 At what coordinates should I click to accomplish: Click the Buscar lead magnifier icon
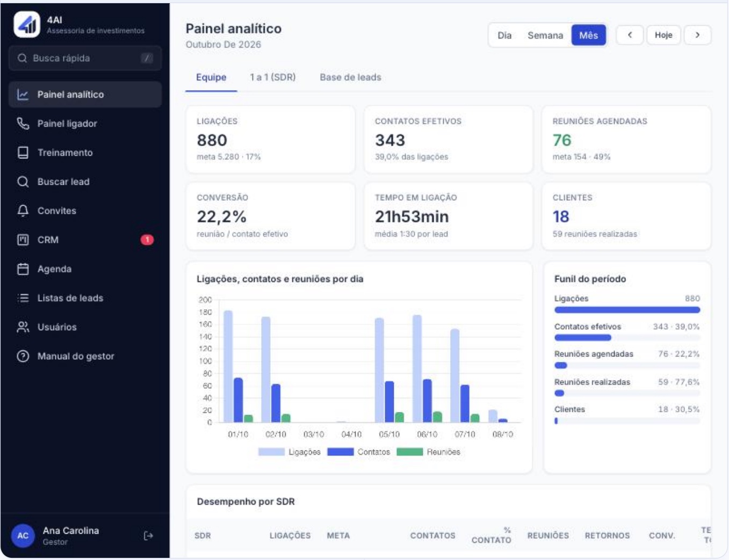pos(23,181)
